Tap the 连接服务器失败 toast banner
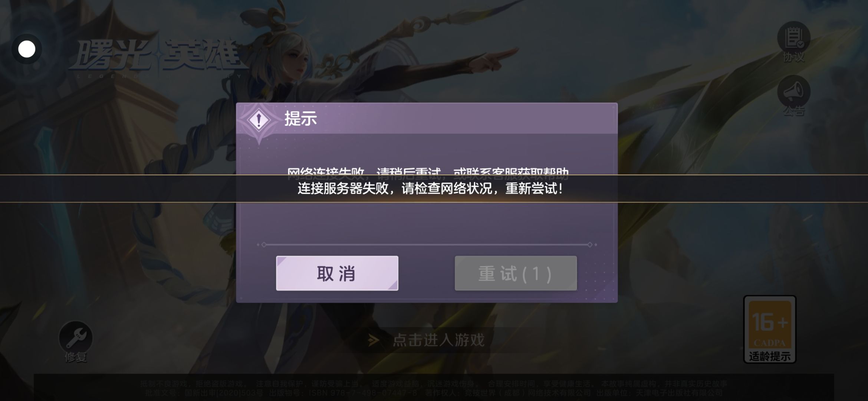 430,189
